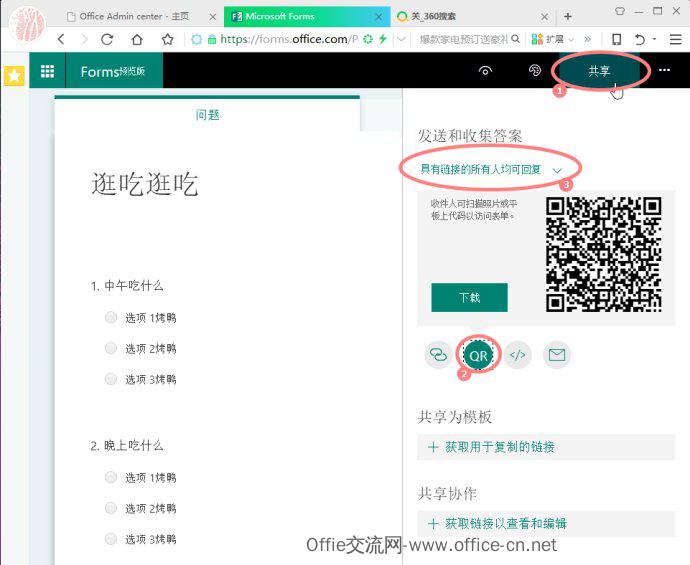The width and height of the screenshot is (690, 565).
Task: Open the browser skin shirt icon
Action: (x=620, y=11)
